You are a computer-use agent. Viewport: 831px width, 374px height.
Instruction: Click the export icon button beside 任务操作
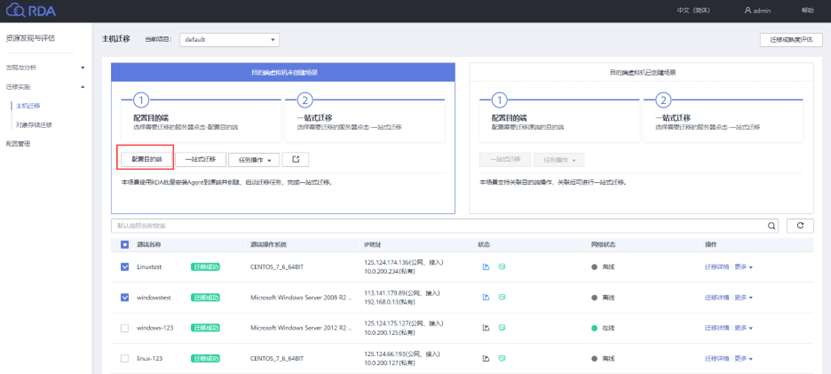tap(295, 159)
